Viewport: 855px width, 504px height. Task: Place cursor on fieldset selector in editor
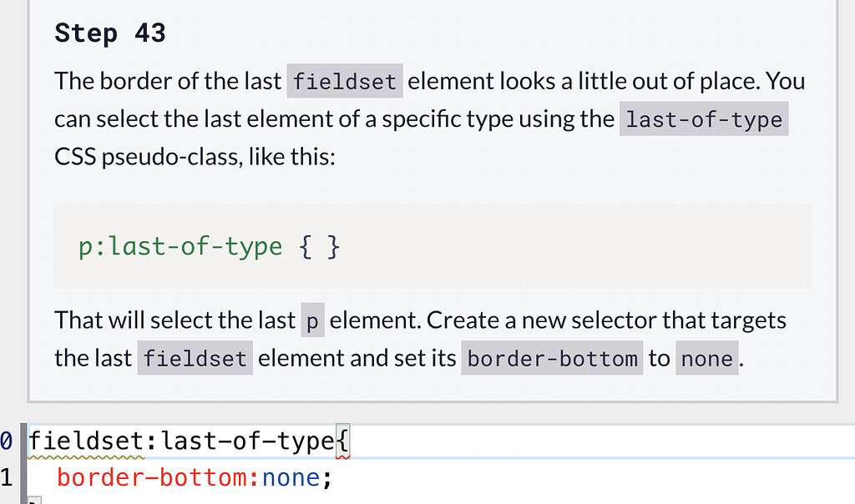pos(87,441)
